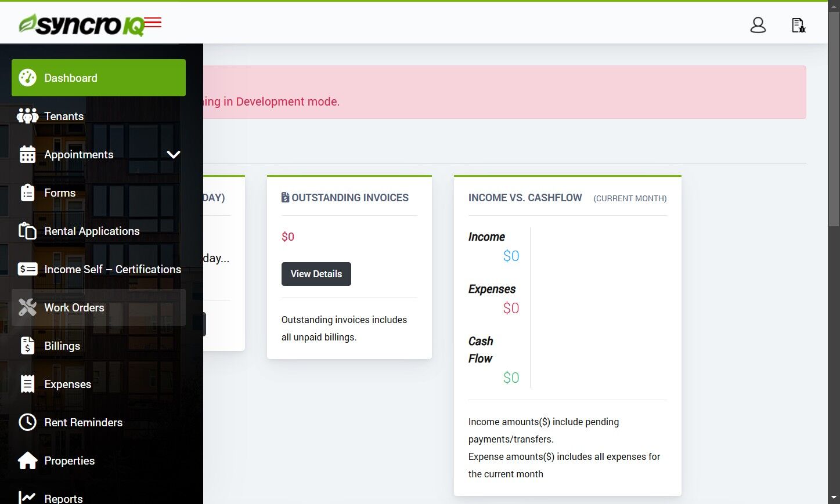
Task: Click the Forms clipboard icon
Action: coord(27,193)
